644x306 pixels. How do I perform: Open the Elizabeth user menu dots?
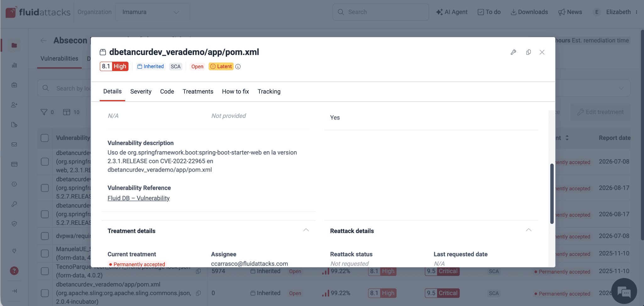pyautogui.click(x=636, y=12)
